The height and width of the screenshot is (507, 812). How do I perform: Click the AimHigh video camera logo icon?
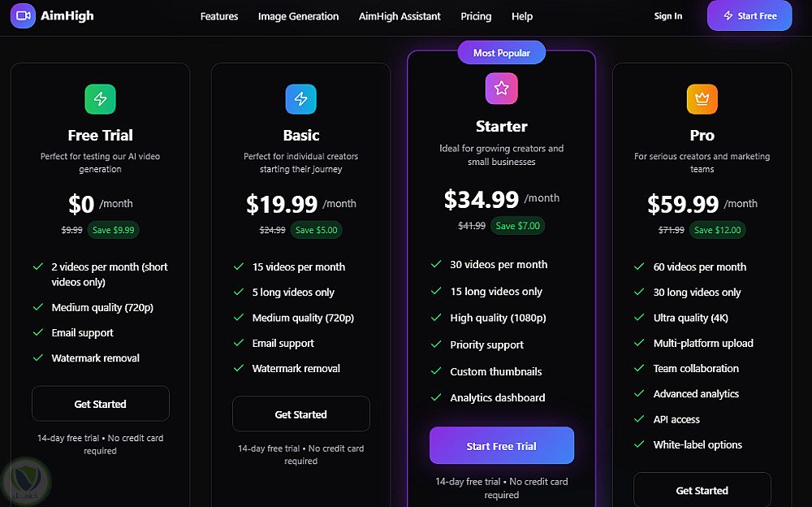(x=24, y=16)
